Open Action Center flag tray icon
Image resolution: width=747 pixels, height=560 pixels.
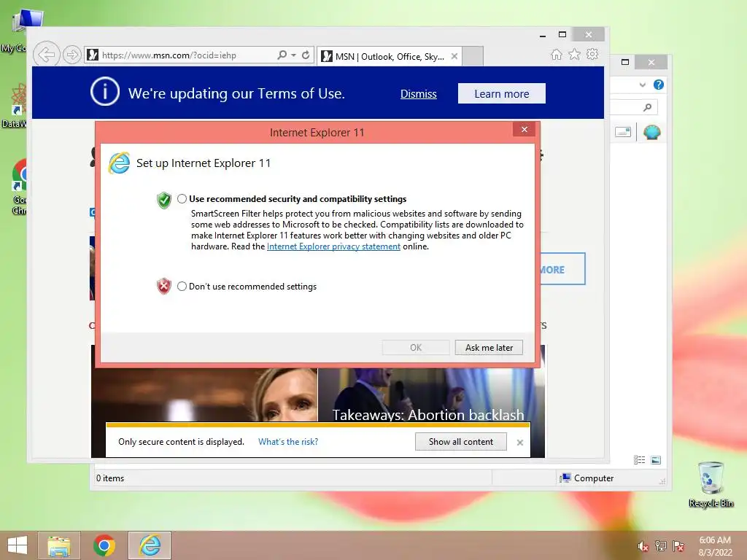tap(678, 546)
